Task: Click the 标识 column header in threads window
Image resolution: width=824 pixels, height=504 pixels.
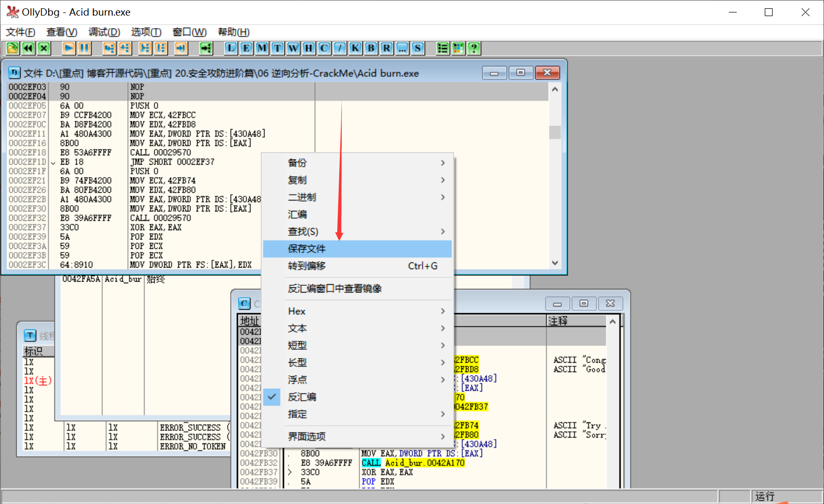Action: click(39, 351)
